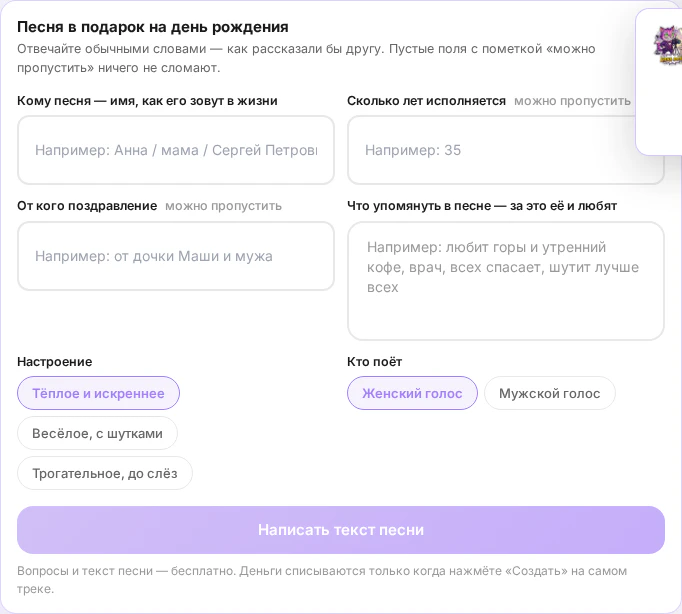Image resolution: width=682 pixels, height=614 pixels.
Task: Click the intro text 'Отвечайте обычными словами'
Action: click(x=112, y=49)
